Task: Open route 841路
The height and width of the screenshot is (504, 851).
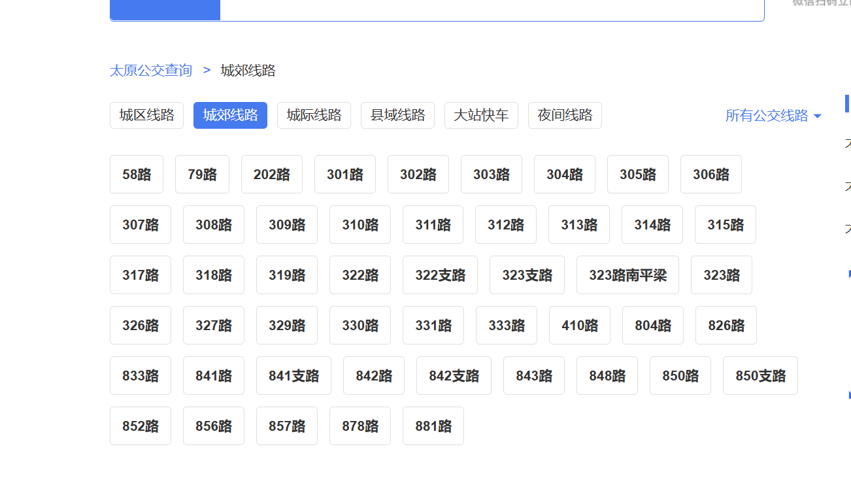Action: pyautogui.click(x=214, y=376)
